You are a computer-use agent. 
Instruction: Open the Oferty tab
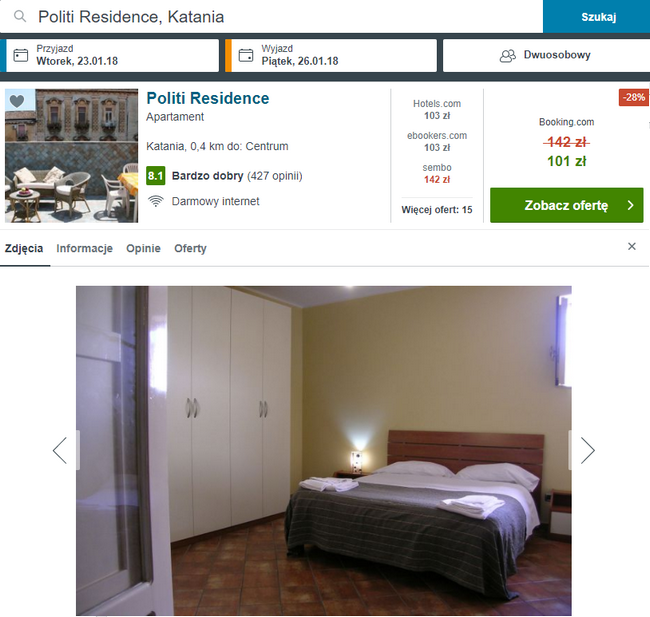point(190,248)
